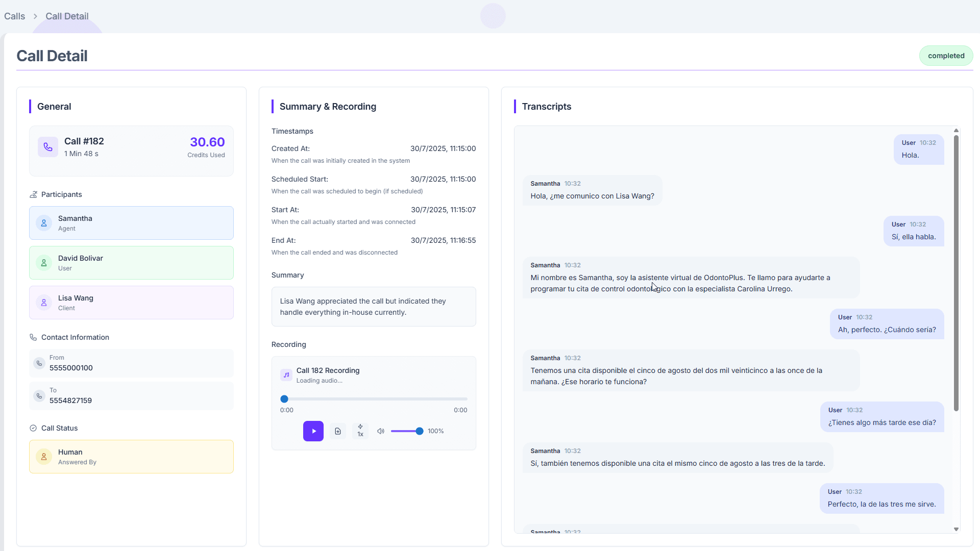Click the Lisa Wang client avatar icon
The width and height of the screenshot is (980, 551).
tap(44, 303)
